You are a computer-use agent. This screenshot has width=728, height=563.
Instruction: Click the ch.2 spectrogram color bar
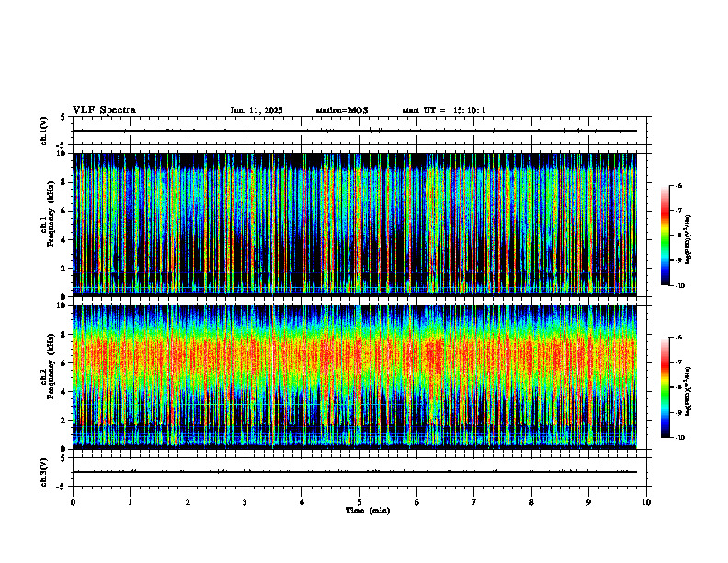pos(665,387)
